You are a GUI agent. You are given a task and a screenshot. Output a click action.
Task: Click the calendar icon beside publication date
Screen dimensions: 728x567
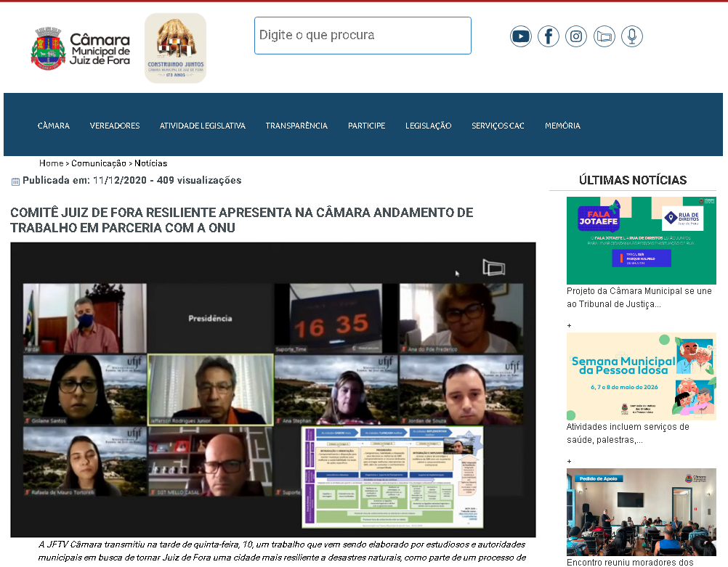point(15,181)
